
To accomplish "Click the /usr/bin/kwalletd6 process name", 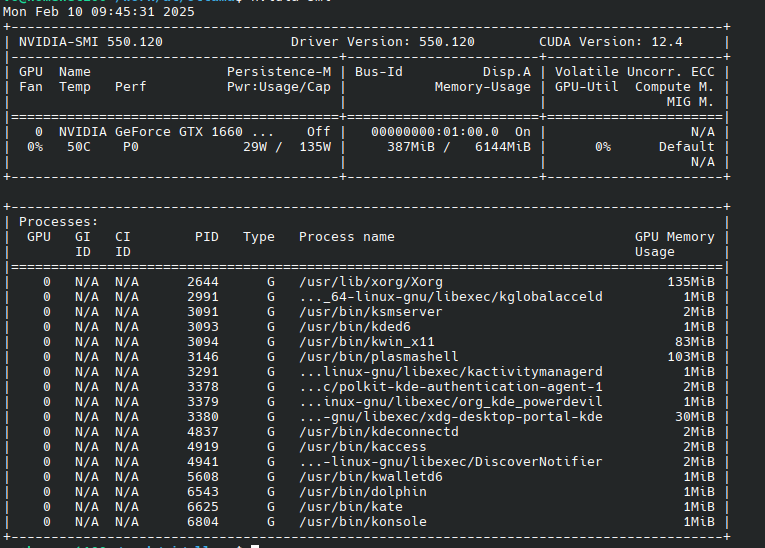I will 371,477.
